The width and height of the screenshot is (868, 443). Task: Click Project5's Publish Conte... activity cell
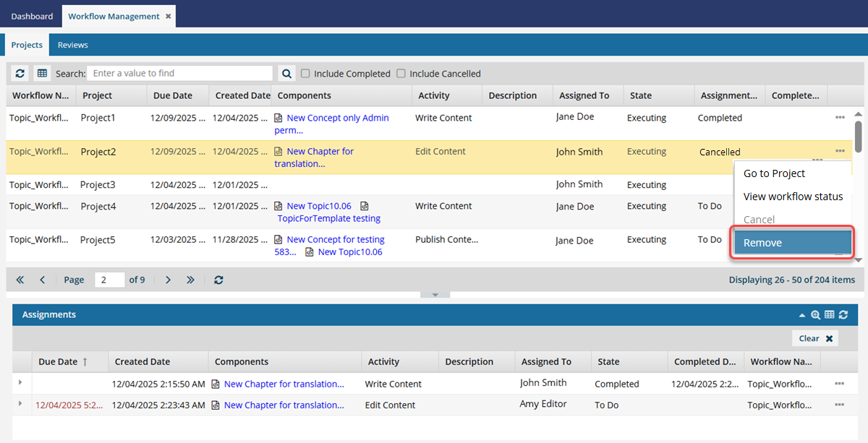pyautogui.click(x=447, y=239)
